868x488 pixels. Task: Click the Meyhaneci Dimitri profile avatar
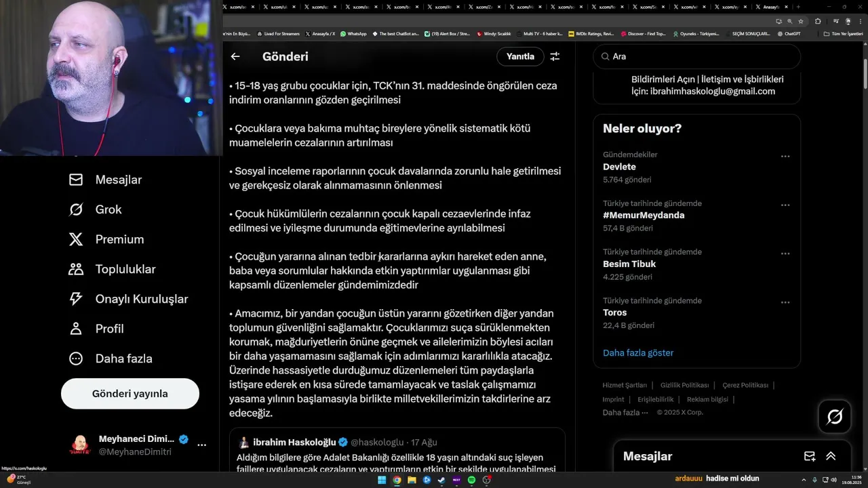(x=80, y=445)
